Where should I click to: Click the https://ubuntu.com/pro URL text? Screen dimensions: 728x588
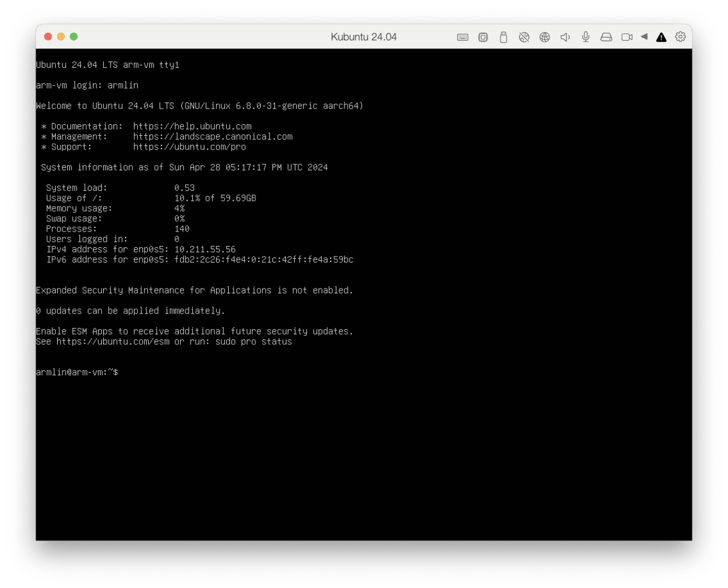click(x=190, y=147)
